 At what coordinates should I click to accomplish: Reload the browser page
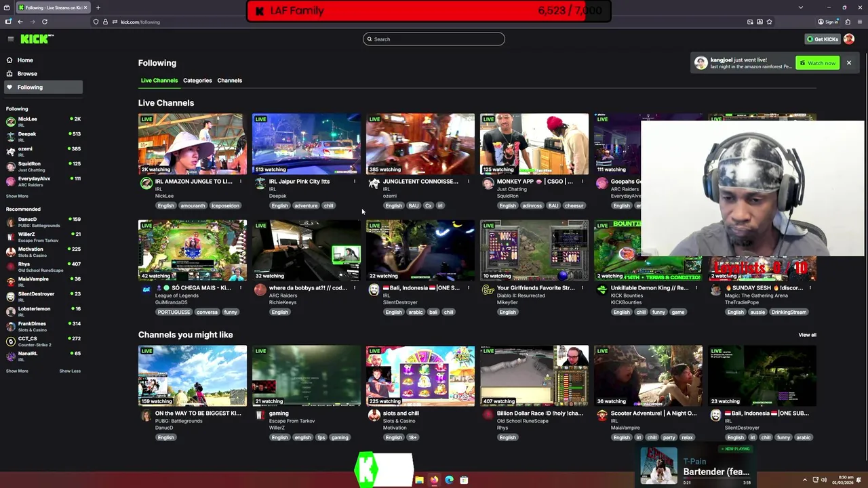click(45, 22)
